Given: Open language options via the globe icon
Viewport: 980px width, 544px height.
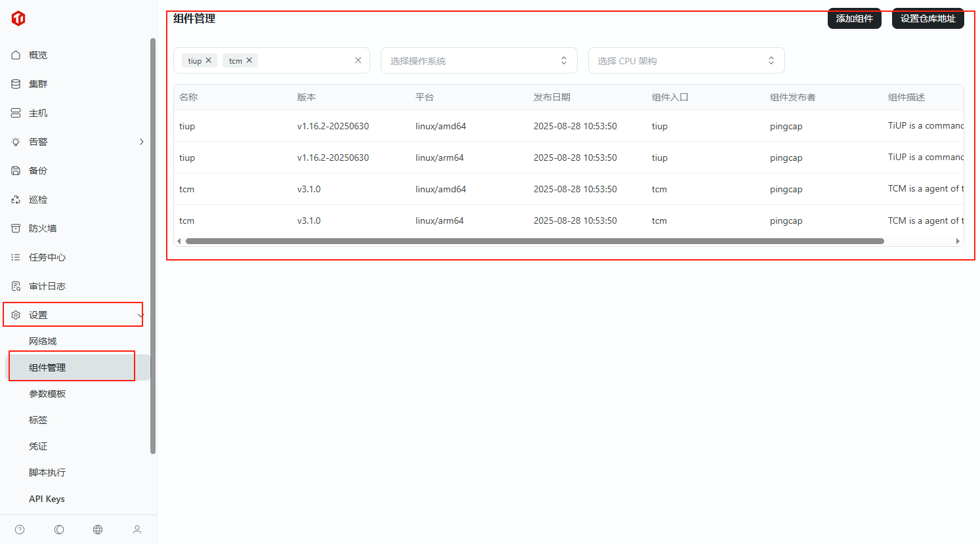Looking at the screenshot, I should click(x=98, y=530).
